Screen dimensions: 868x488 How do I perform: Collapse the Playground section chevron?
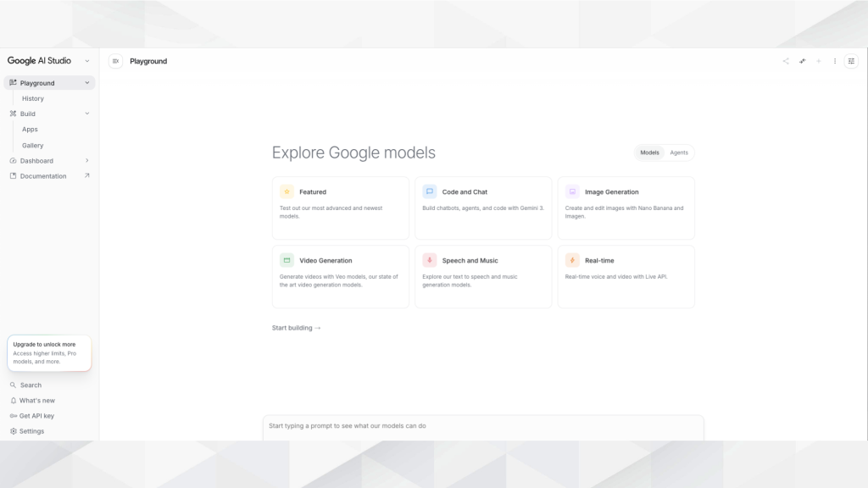[87, 83]
